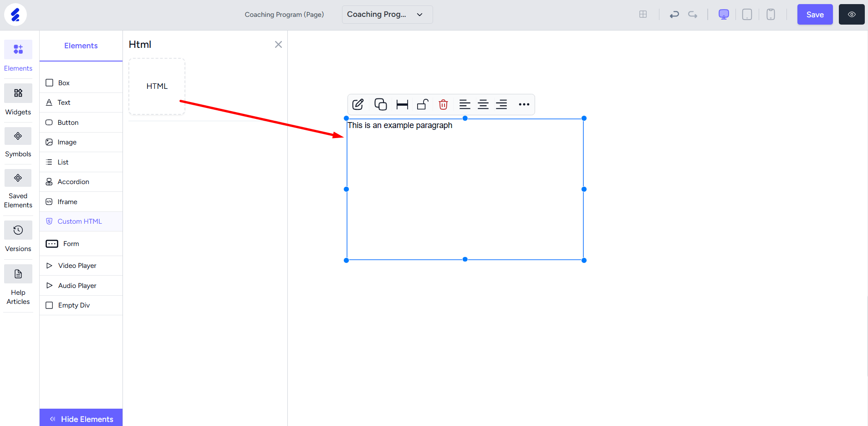Screen dimensions: 868x426
Task: Choose Box from elements list
Action: (x=81, y=83)
